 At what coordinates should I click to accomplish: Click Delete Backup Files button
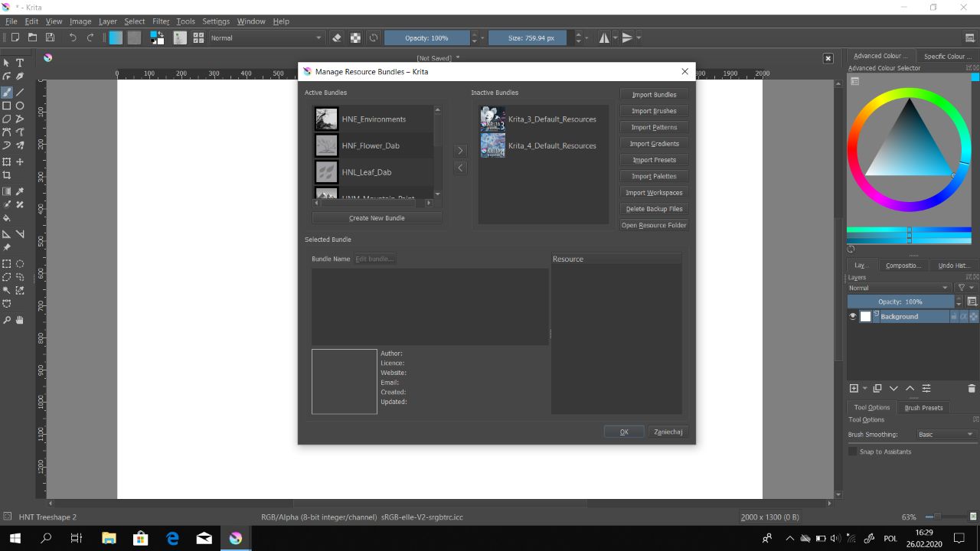[654, 209]
